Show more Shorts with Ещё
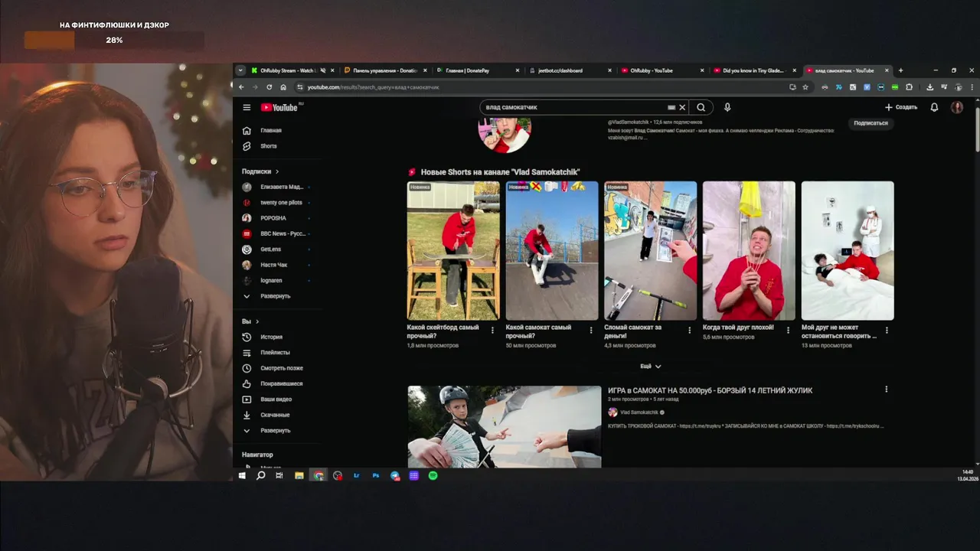Screen dimensions: 980x551 pyautogui.click(x=650, y=367)
